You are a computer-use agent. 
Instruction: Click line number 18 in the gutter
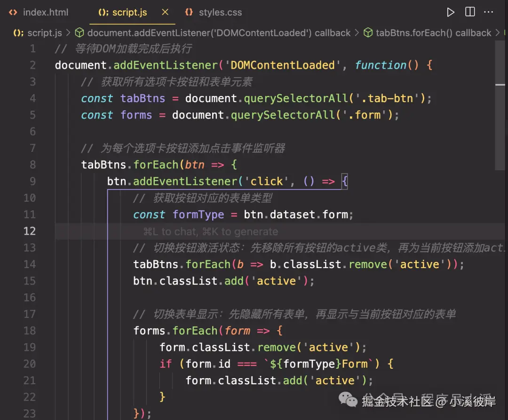tap(30, 331)
